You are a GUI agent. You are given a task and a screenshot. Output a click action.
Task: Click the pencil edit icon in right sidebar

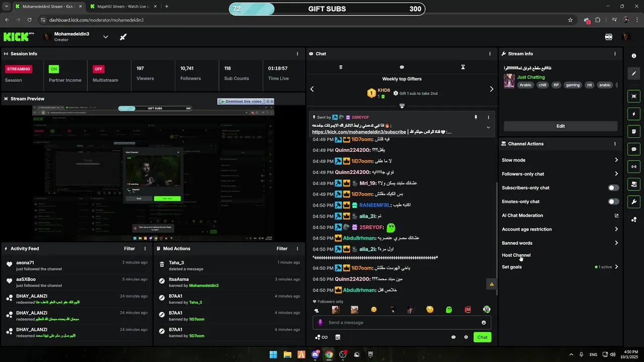634,73
